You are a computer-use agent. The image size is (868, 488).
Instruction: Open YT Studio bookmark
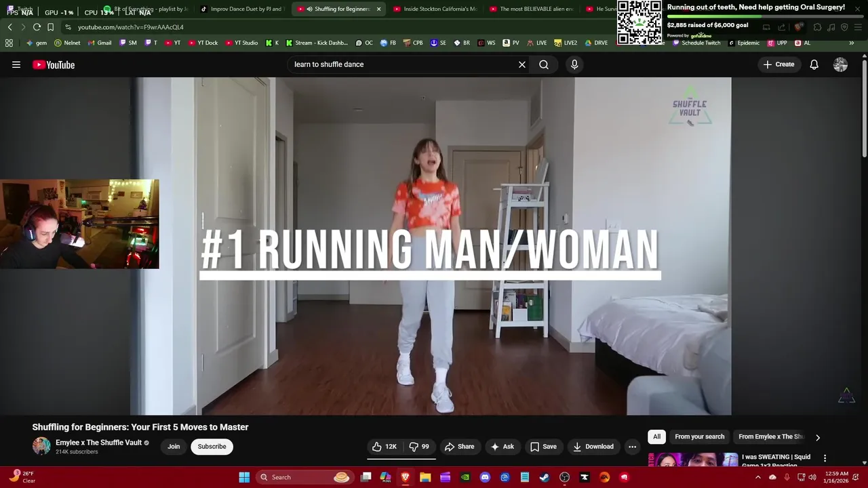[x=241, y=43]
